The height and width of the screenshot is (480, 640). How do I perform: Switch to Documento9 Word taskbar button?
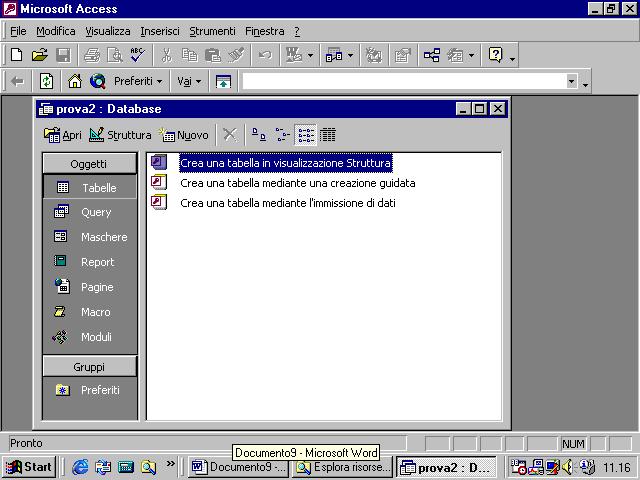(x=239, y=467)
